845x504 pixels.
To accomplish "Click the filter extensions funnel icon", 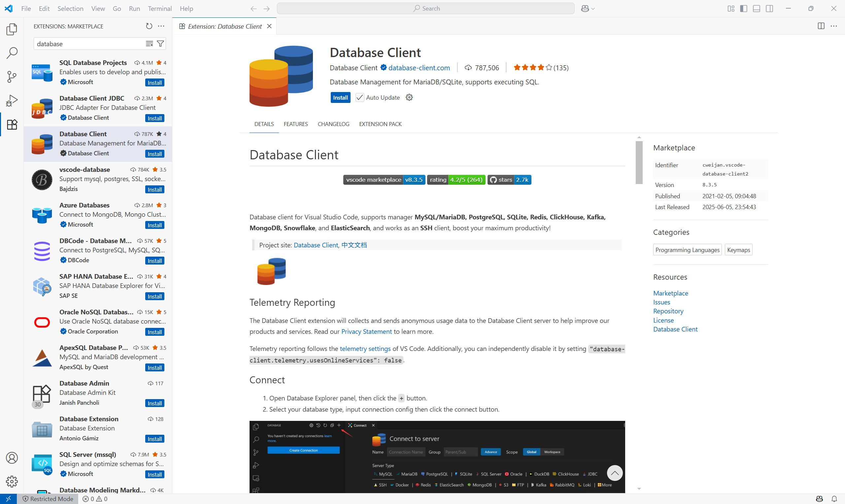I will pos(160,44).
